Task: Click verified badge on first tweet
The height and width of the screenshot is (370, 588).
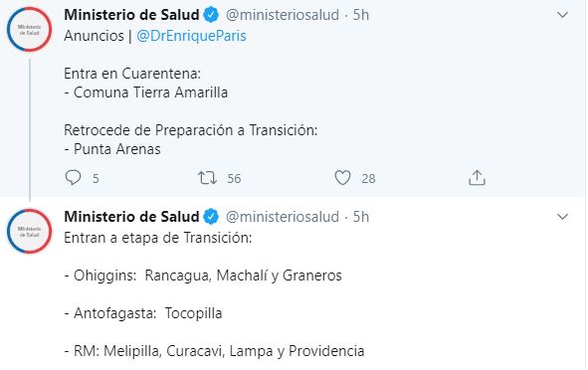Action: [211, 15]
